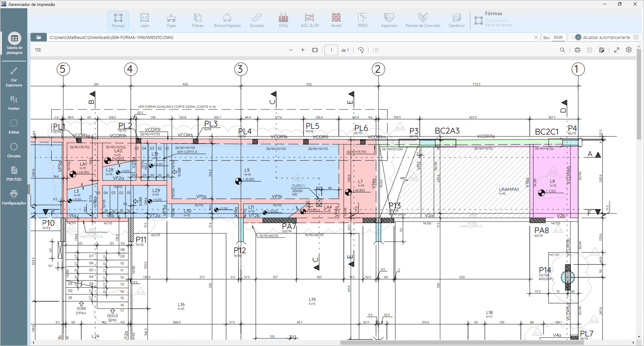
Task: Toggle Atualizar automaticamente switch
Action: [x=576, y=38]
